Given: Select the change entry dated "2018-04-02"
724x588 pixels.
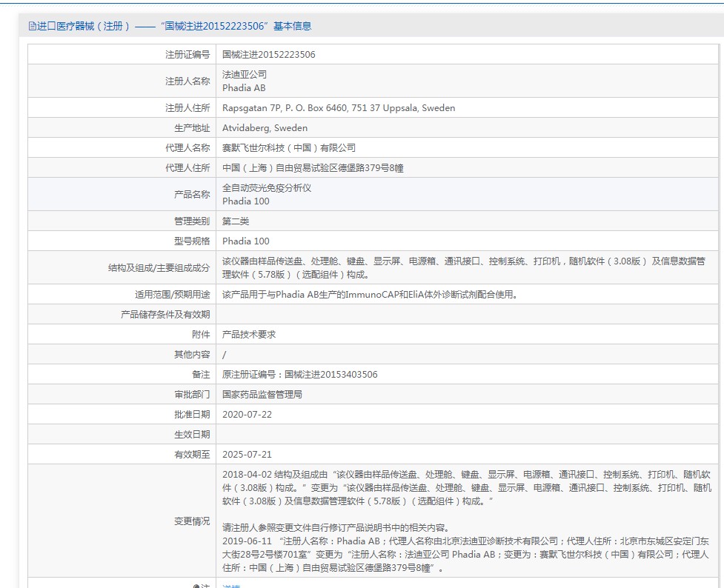Looking at the screenshot, I should [467, 488].
